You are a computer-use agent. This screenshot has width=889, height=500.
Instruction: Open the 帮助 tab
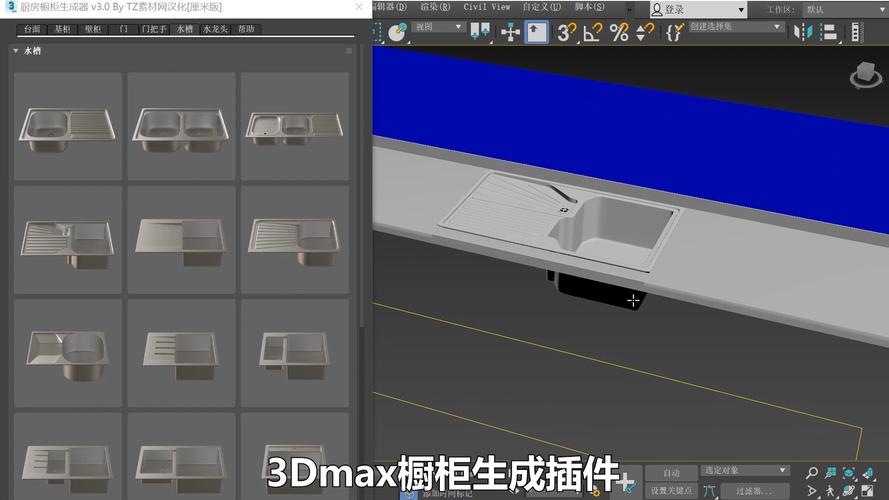pyautogui.click(x=246, y=29)
